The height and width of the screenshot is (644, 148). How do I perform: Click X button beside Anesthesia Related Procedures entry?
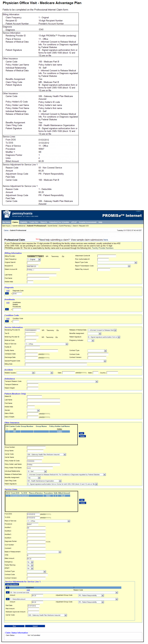pyautogui.click(x=7, y=309)
